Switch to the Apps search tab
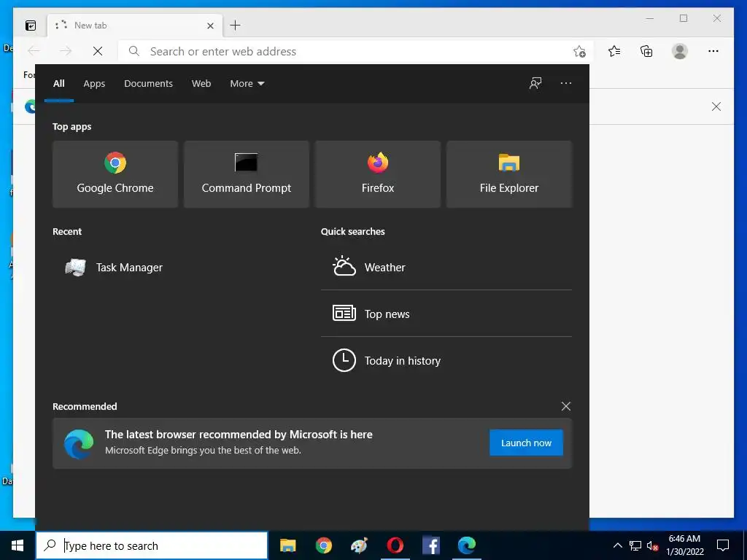The image size is (747, 560). (94, 83)
